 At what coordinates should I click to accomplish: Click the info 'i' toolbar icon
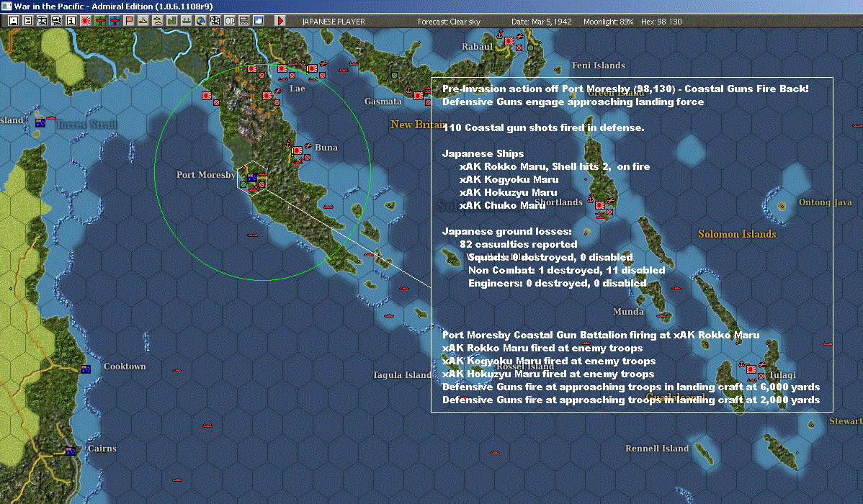pos(71,21)
